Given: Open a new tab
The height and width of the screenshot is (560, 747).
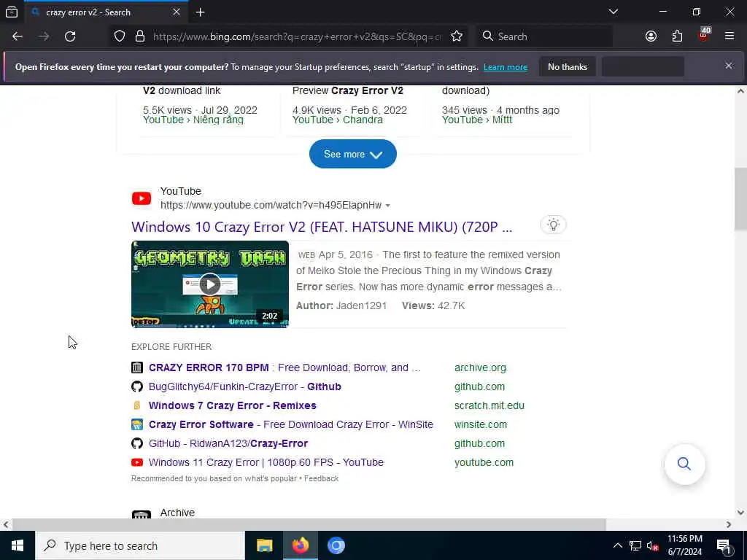Looking at the screenshot, I should click(x=200, y=12).
